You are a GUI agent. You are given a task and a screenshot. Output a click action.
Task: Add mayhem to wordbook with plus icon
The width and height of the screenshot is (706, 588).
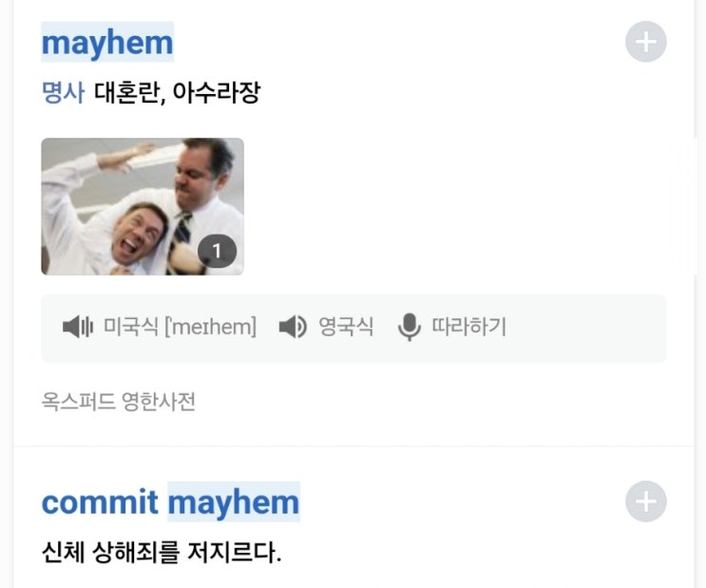point(646,42)
